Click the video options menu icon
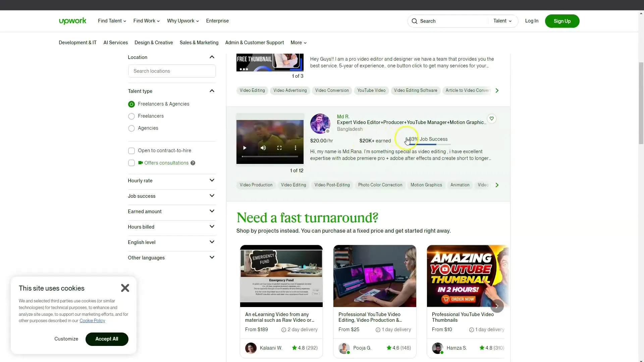 [x=296, y=147]
